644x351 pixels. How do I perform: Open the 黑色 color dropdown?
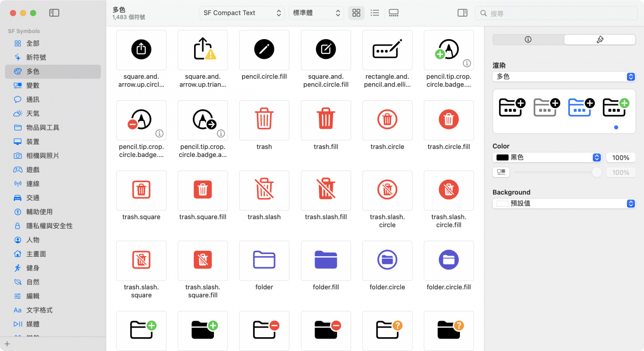coord(547,157)
